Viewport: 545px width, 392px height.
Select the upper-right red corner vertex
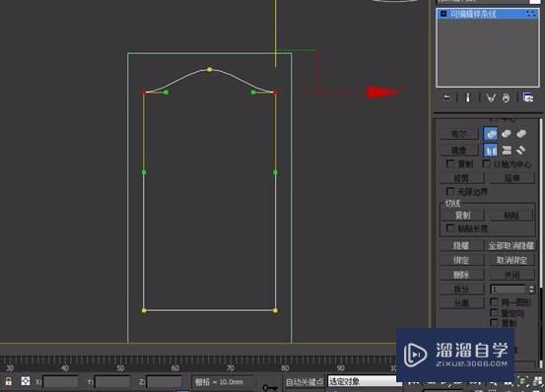pos(275,92)
